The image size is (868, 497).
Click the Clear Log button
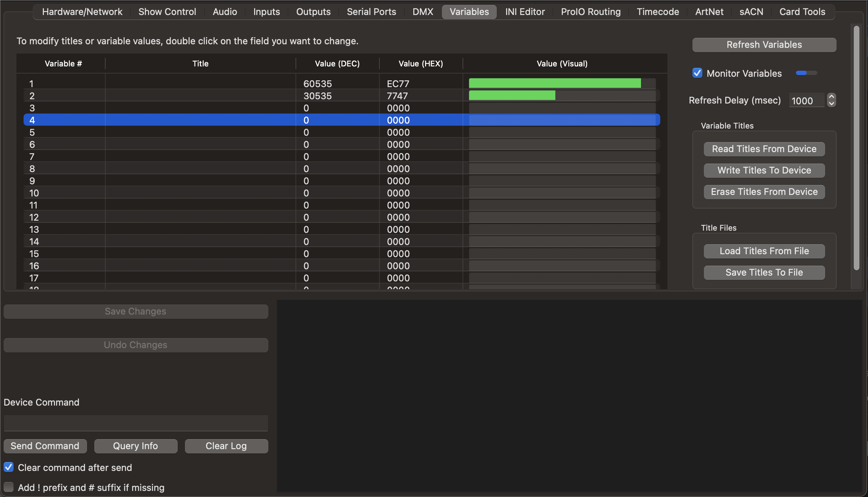(226, 446)
